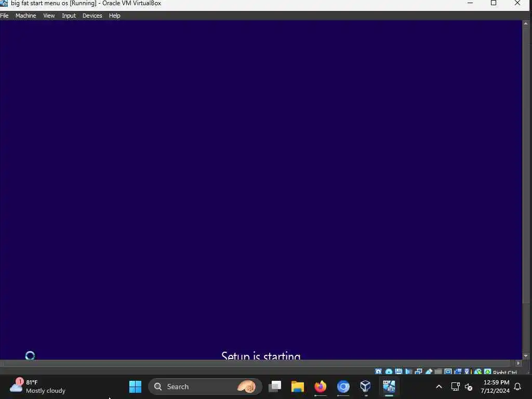Click the floppy disk status icon

point(398,371)
